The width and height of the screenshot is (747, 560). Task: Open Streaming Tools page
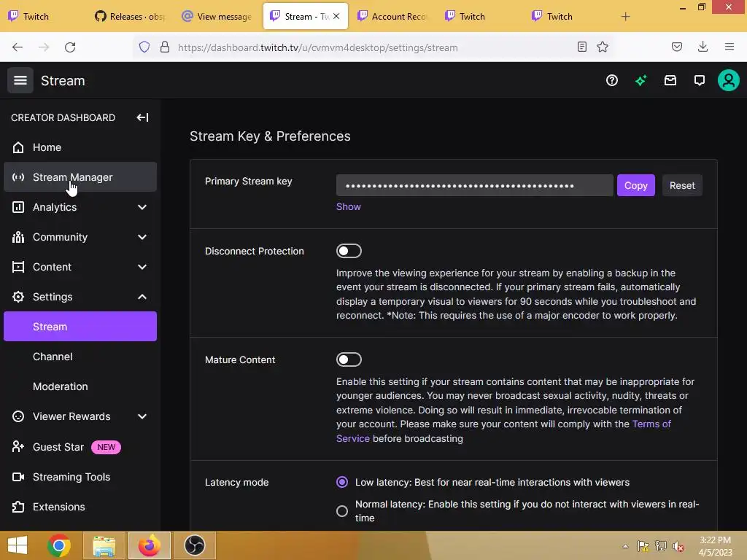[80, 477]
